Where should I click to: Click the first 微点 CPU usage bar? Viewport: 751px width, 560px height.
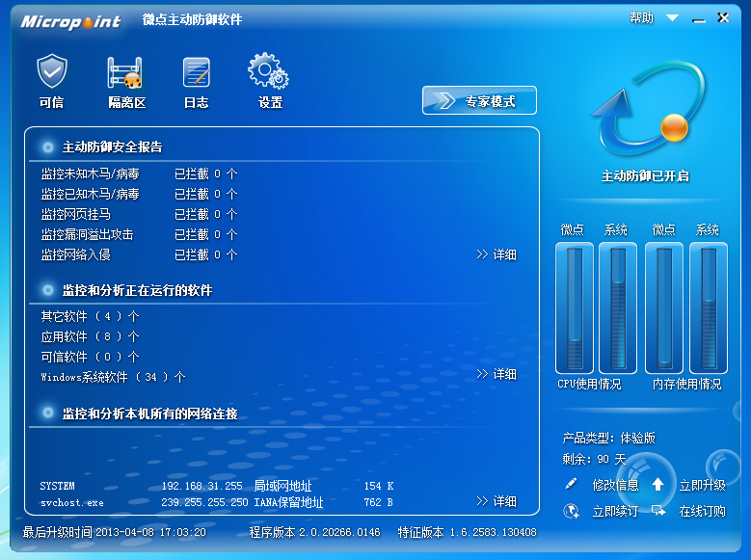point(575,308)
